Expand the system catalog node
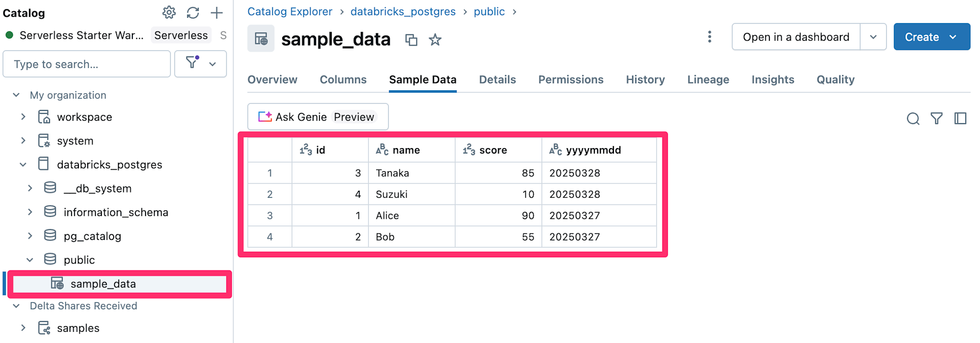 point(23,141)
